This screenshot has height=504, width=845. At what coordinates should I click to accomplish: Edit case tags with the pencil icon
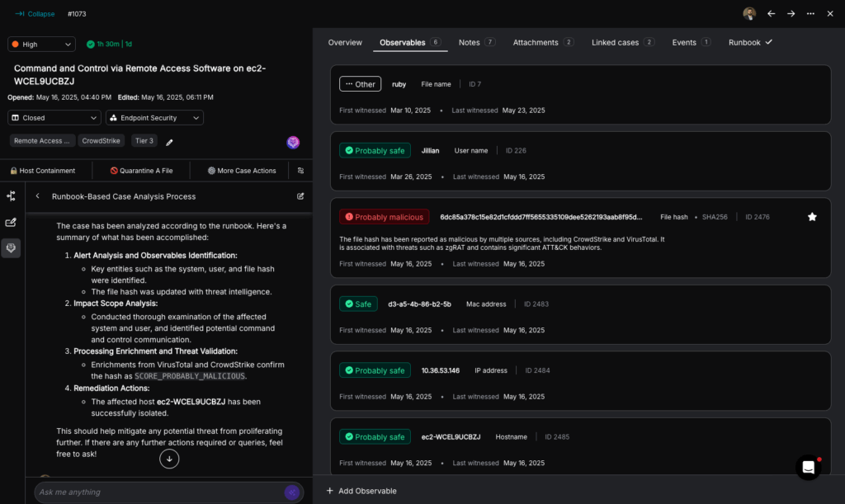pos(169,142)
